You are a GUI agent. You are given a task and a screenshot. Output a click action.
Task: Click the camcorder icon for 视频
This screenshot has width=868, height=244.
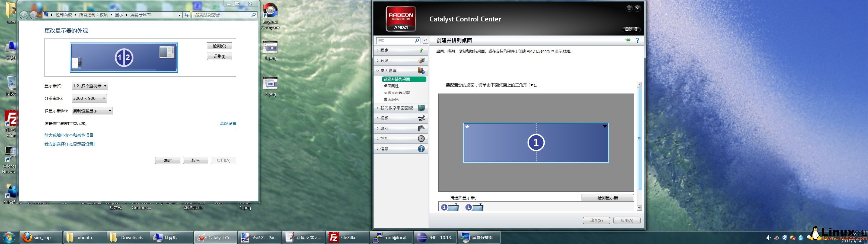point(421,118)
